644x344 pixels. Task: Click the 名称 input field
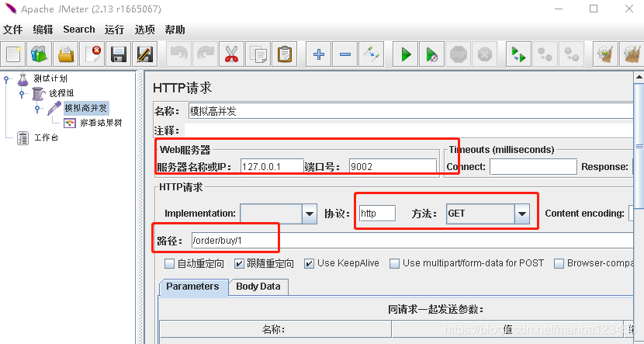(x=410, y=111)
